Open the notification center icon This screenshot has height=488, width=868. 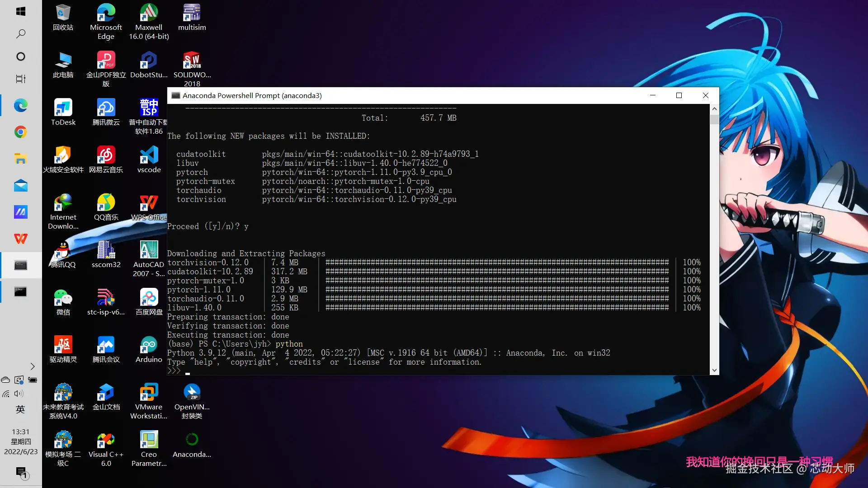click(x=21, y=473)
